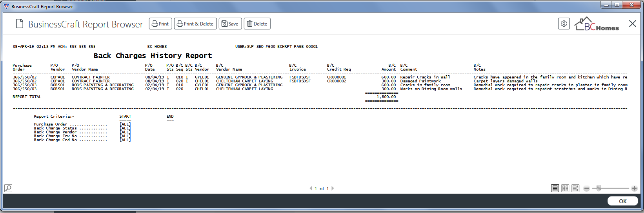Click the Back Charges History Report heading

click(x=153, y=56)
